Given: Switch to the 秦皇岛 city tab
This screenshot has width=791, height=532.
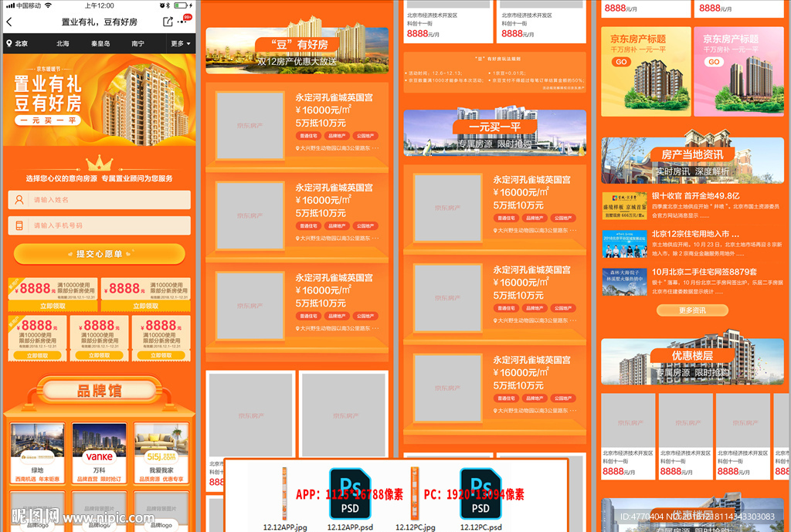Looking at the screenshot, I should point(100,43).
